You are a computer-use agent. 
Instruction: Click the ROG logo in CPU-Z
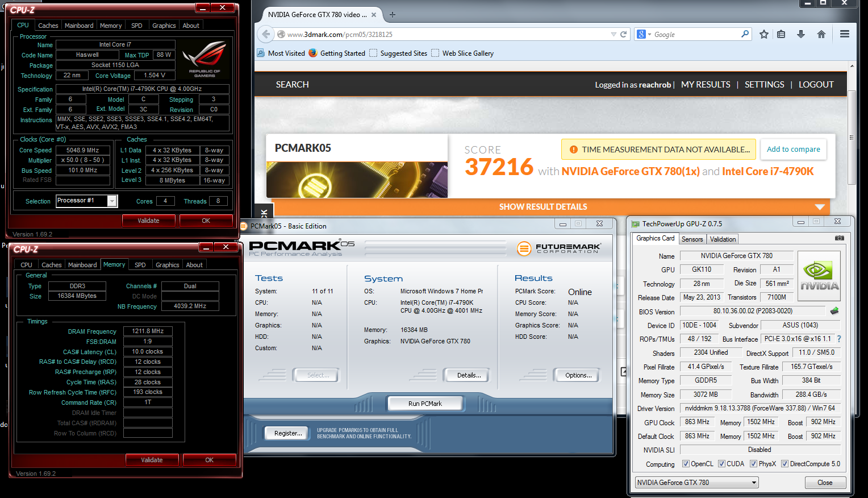205,59
